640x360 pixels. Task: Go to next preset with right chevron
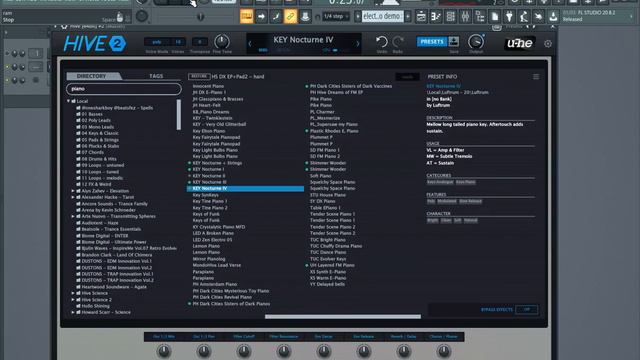point(358,44)
